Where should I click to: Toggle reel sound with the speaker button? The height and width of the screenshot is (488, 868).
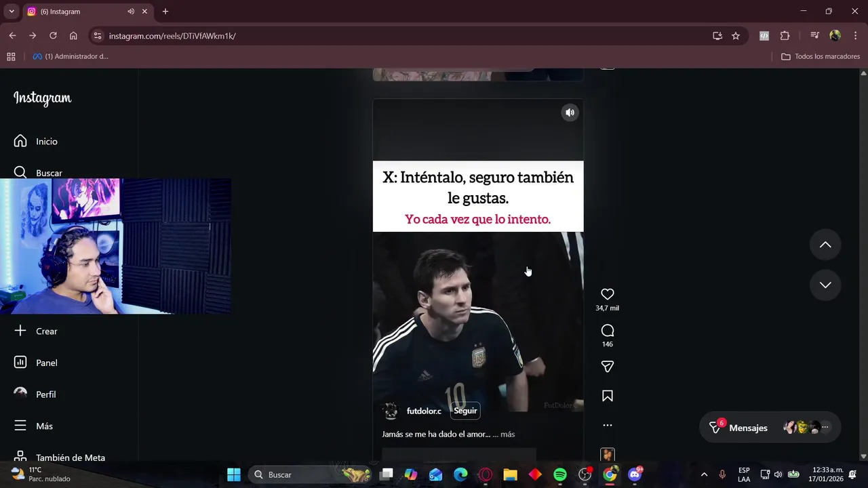(x=570, y=113)
